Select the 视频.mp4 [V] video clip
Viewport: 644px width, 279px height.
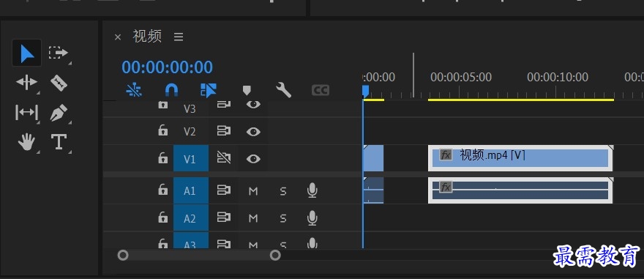pyautogui.click(x=520, y=158)
